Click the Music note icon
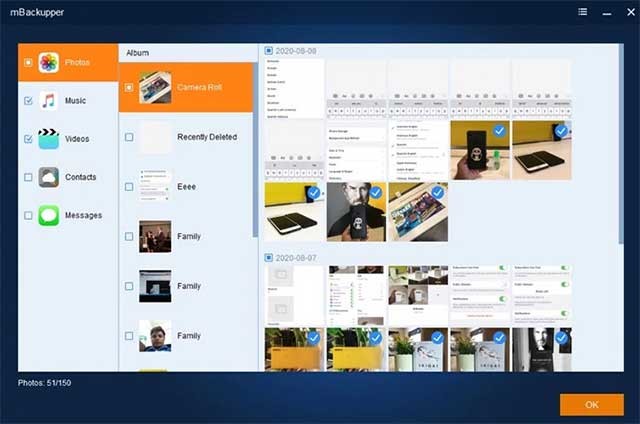This screenshot has height=424, width=640. (x=48, y=101)
